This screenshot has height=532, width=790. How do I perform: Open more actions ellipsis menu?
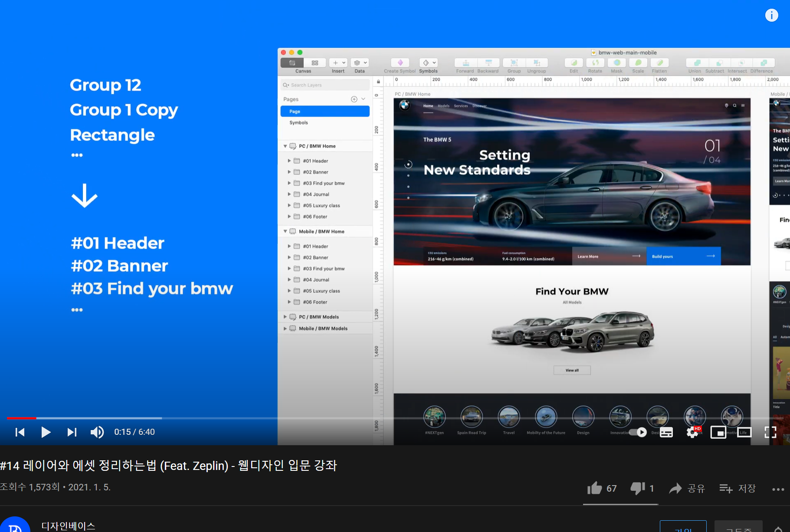pos(778,489)
